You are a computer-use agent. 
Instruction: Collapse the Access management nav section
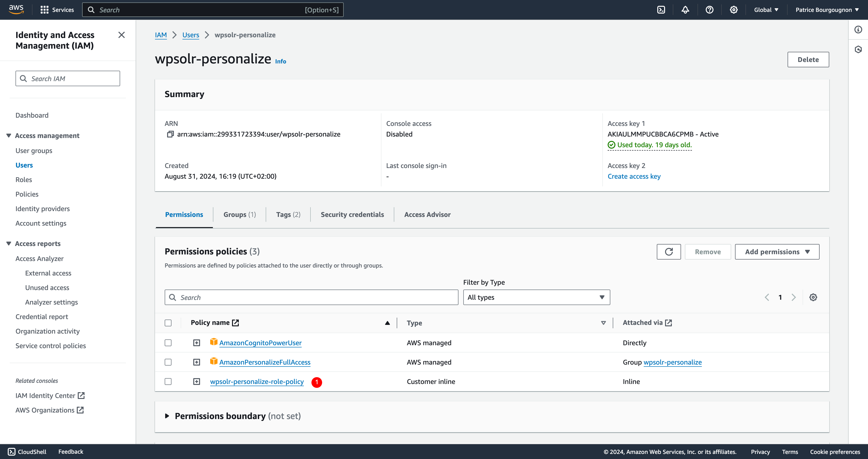click(9, 135)
